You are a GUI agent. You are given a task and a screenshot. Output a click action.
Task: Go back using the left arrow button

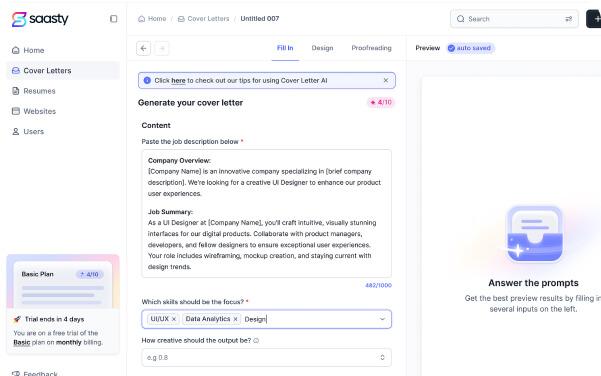tap(143, 48)
